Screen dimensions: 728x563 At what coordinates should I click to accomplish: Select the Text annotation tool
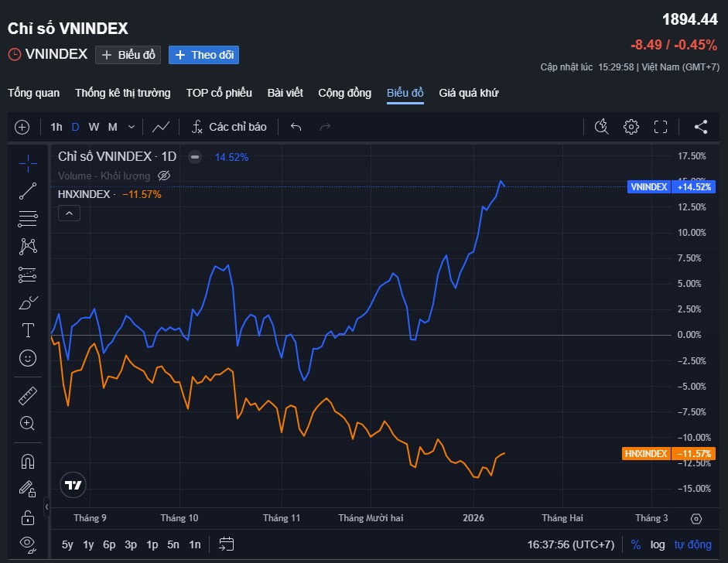coord(28,330)
